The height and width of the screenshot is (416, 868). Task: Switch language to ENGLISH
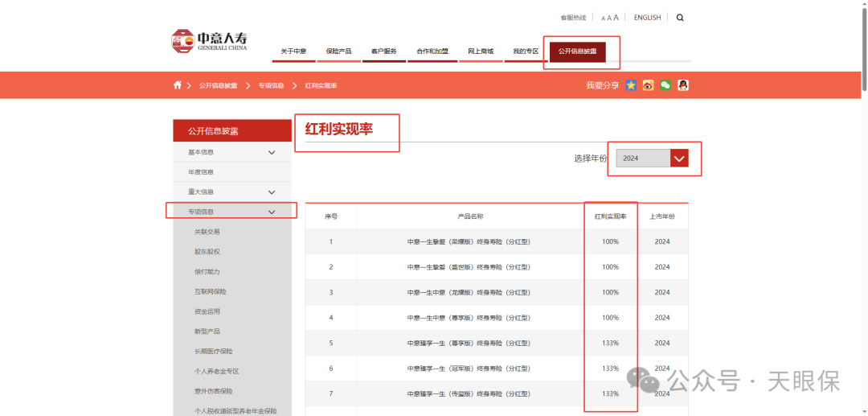(647, 18)
